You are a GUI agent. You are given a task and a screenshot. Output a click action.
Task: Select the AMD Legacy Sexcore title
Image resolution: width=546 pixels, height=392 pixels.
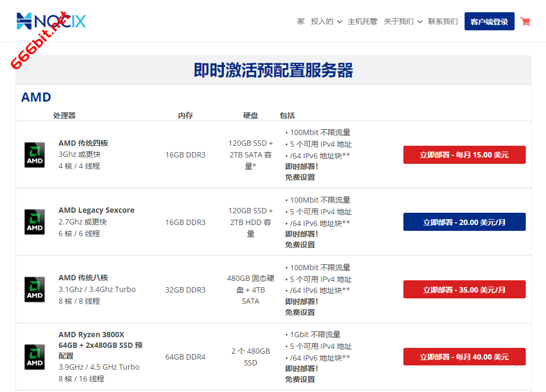[x=96, y=210]
